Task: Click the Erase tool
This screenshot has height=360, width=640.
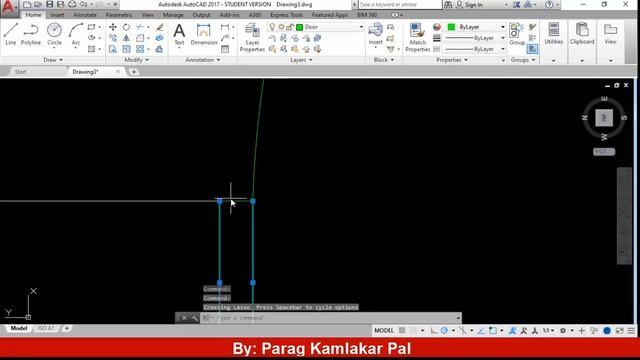Action: coord(159,27)
